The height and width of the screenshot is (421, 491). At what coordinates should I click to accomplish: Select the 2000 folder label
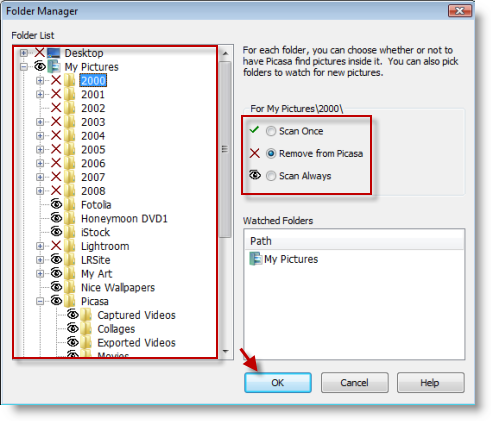point(93,81)
